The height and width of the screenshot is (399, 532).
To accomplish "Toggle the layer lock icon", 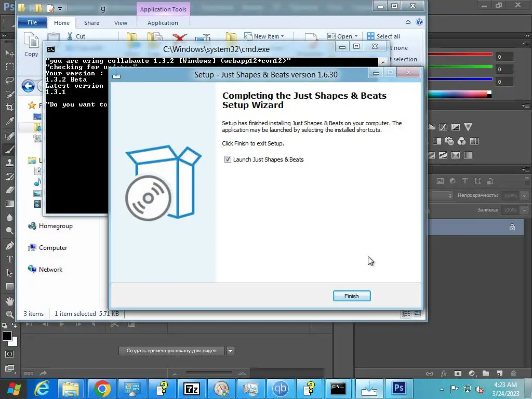I will click(512, 228).
